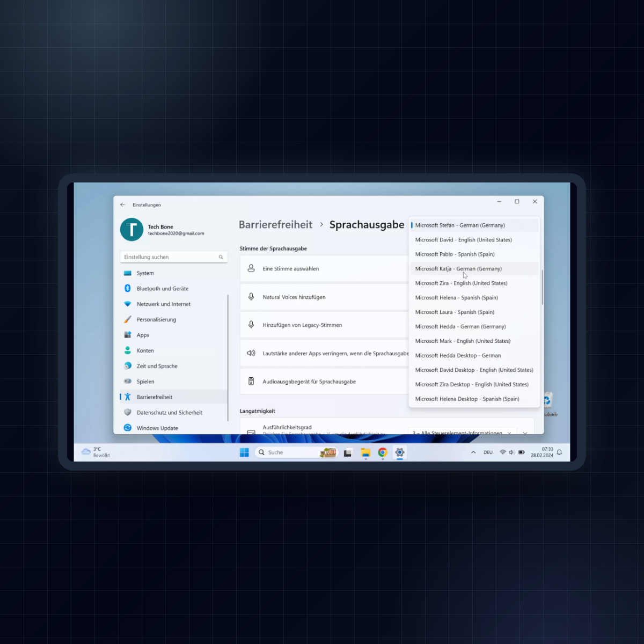Open Task View in the taskbar

348,452
